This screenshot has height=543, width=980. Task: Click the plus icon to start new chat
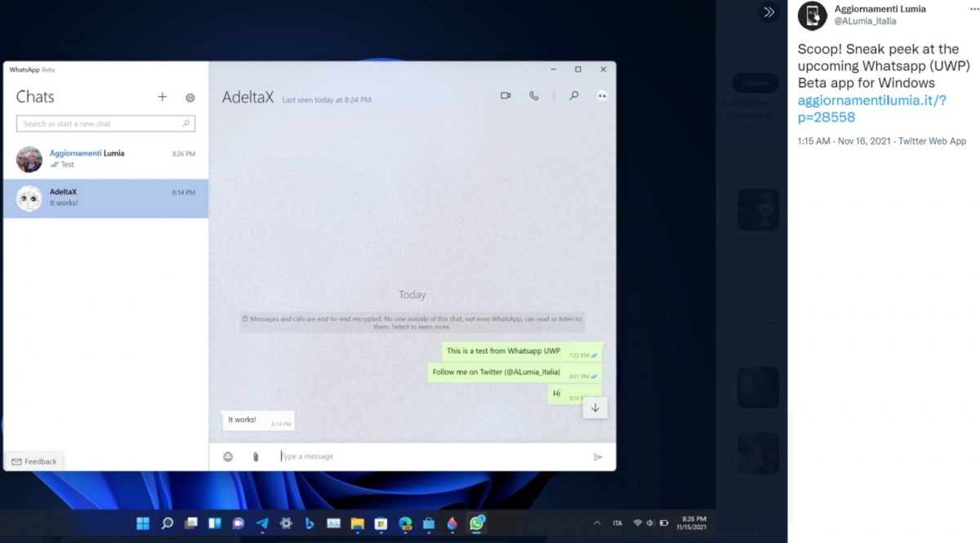pyautogui.click(x=163, y=97)
